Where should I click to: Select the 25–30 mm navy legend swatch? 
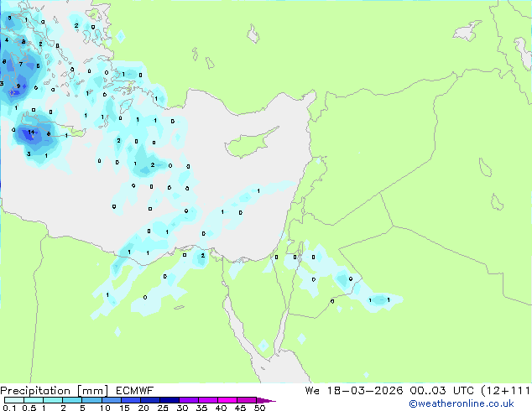[169, 400]
